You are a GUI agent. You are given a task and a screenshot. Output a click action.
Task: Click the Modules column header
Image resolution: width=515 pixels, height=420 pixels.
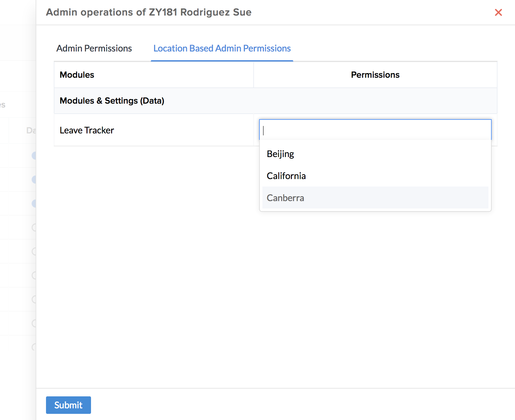77,75
